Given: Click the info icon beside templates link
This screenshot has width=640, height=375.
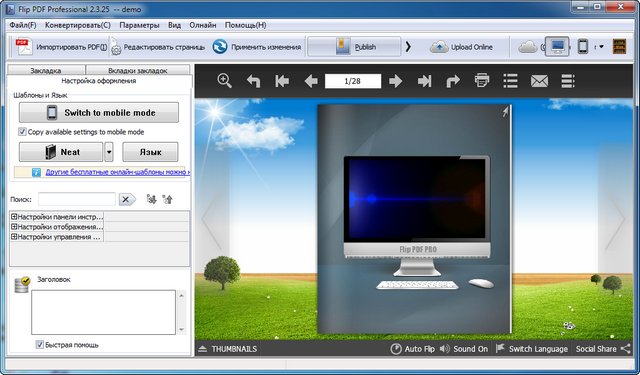Looking at the screenshot, I should [x=36, y=172].
